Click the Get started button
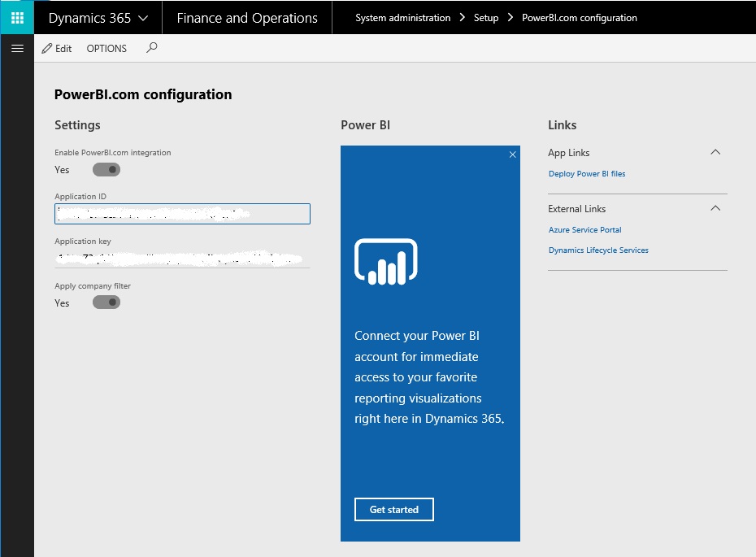The image size is (756, 557). [394, 509]
